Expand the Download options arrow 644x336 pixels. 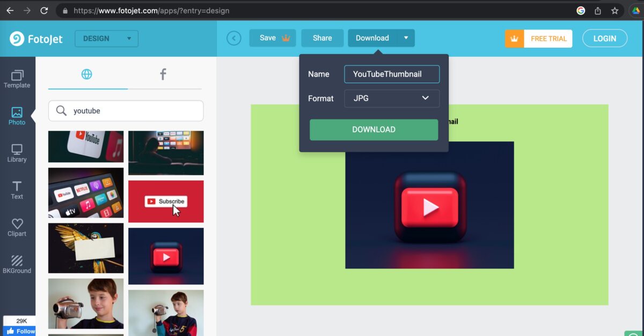coord(406,38)
